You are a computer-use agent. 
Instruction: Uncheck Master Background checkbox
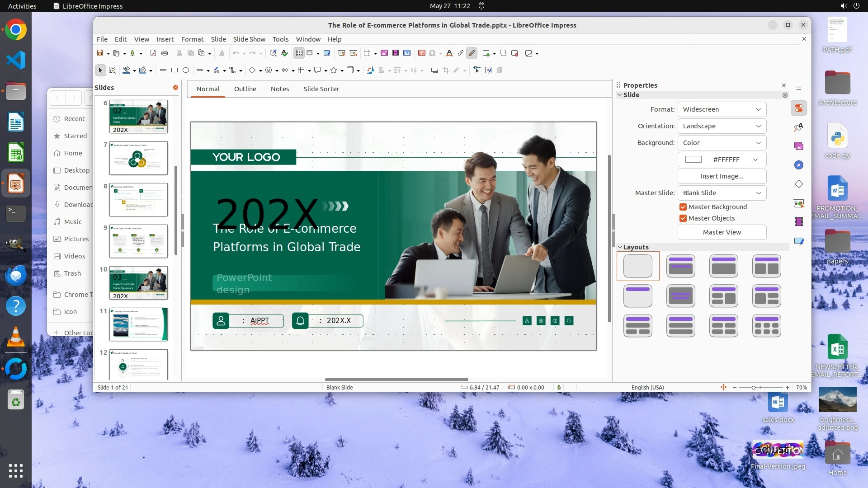click(x=683, y=207)
